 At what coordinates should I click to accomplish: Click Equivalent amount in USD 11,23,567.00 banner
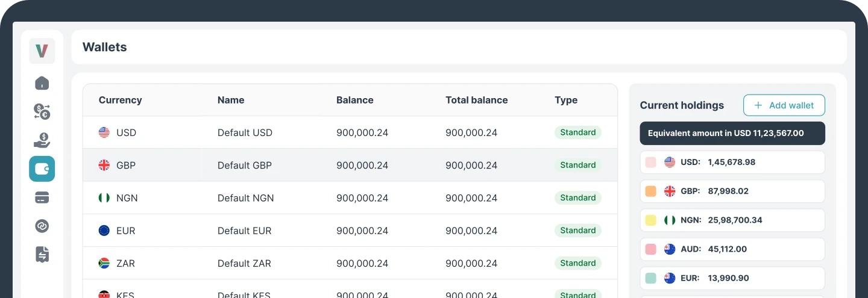732,133
